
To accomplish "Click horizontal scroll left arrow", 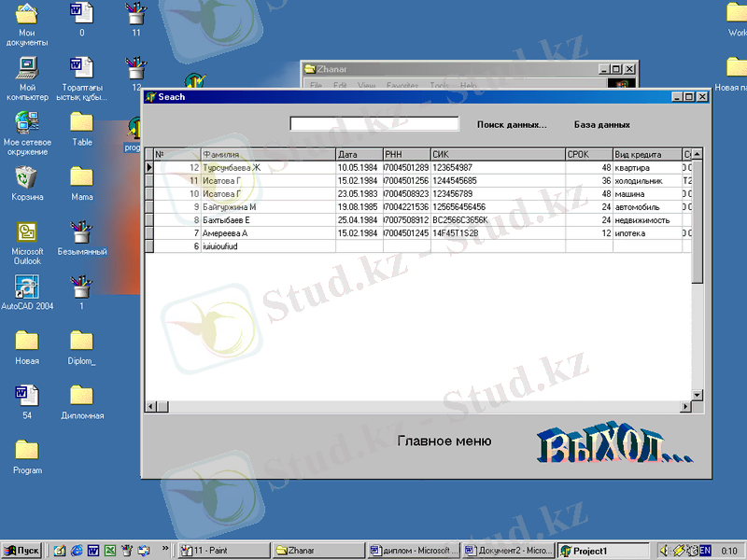I will coord(151,407).
